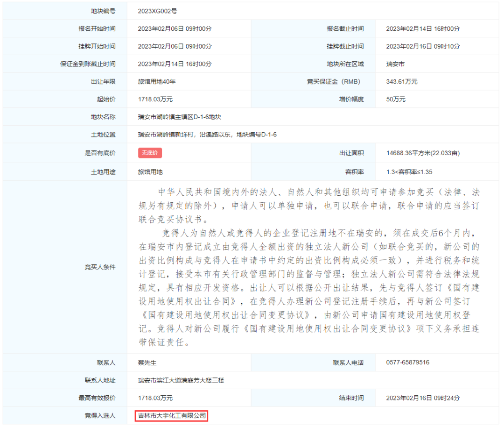Click the 竞买人条件 row label

coord(100,267)
